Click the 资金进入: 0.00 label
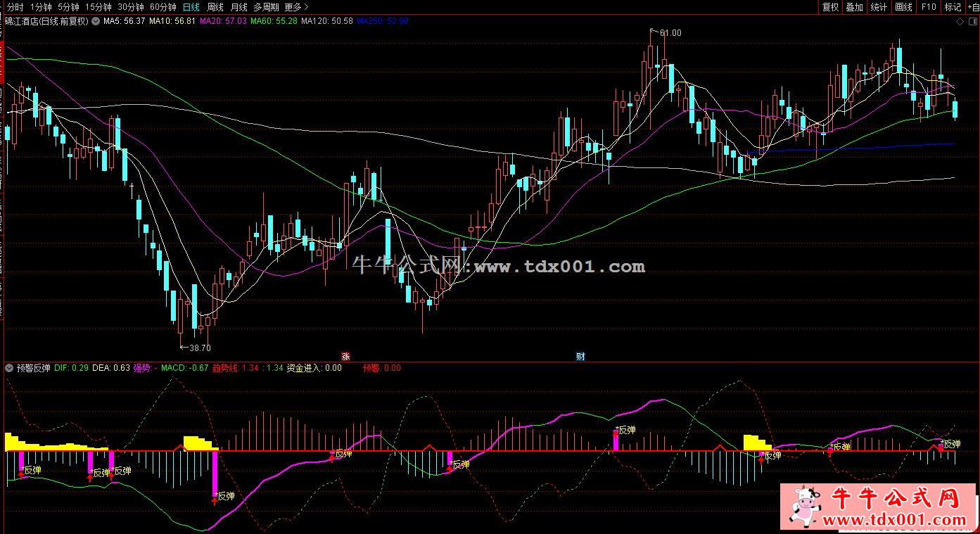This screenshot has height=534, width=980. 314,367
